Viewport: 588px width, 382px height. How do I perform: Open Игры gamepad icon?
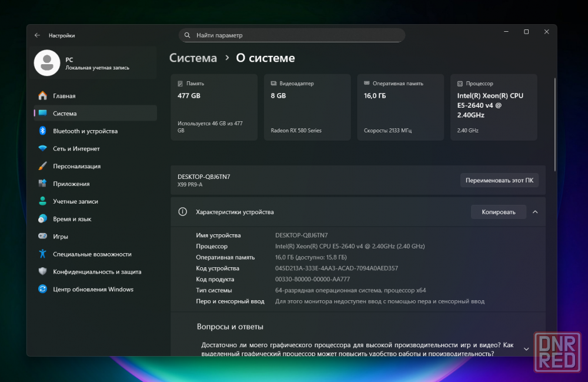[x=42, y=237]
